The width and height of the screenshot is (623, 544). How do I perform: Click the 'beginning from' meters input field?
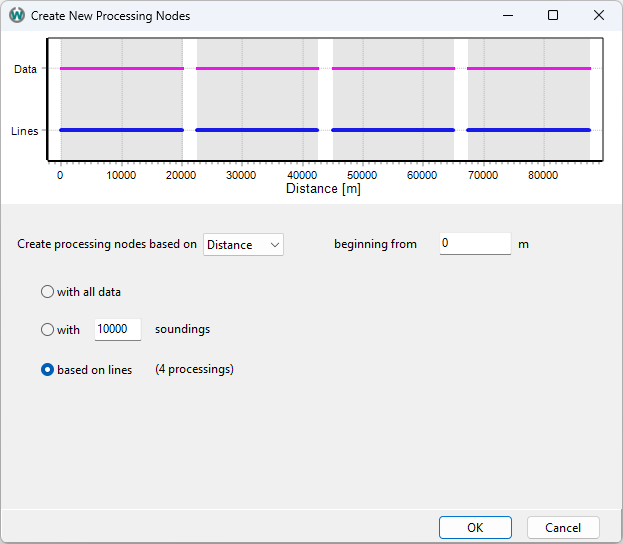pos(475,244)
